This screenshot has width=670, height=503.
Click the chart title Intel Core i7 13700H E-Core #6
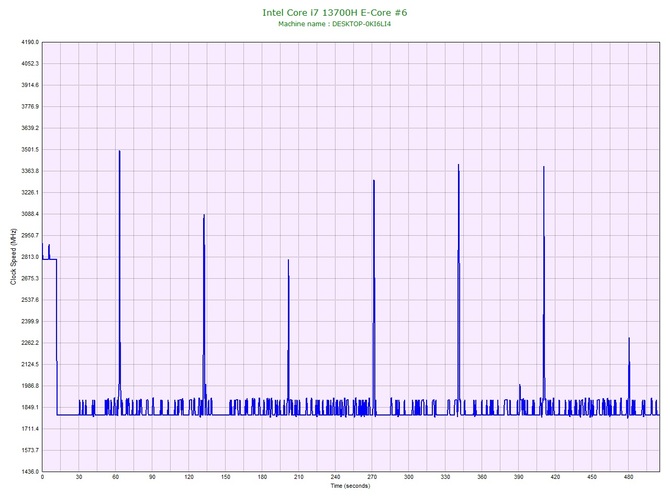[x=335, y=12]
